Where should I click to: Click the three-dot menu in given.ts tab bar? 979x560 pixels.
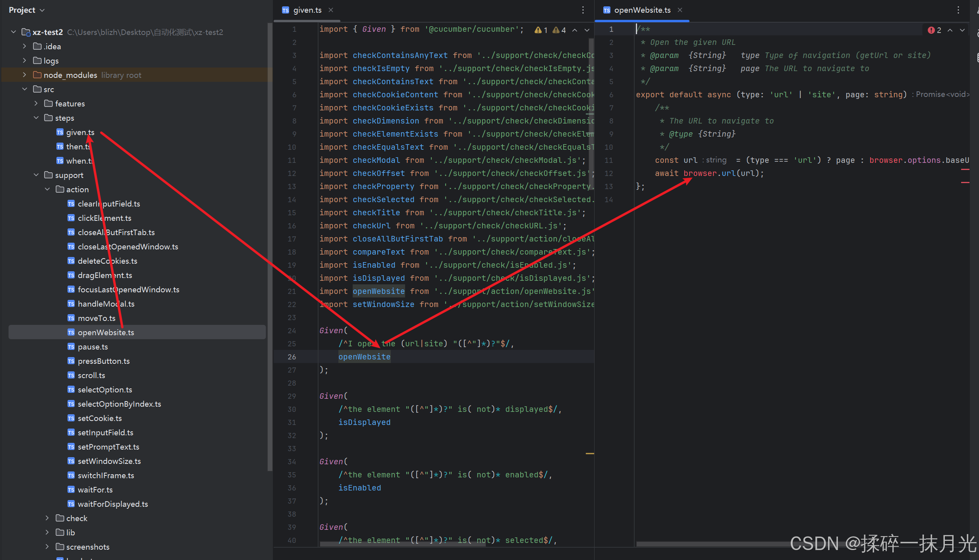click(x=583, y=10)
